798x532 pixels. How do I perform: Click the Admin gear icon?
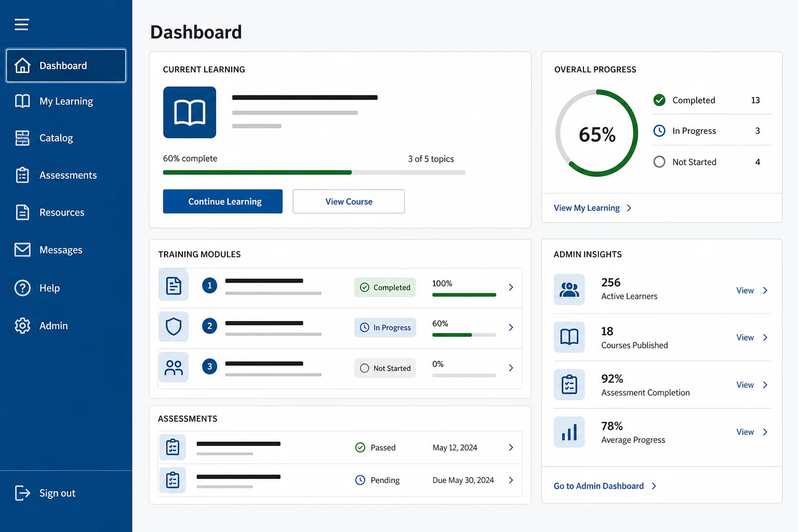click(22, 326)
